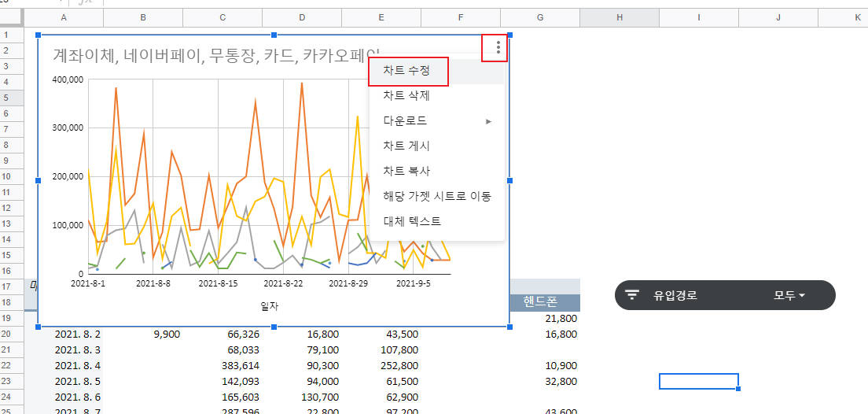Click cell containing 165,603
This screenshot has height=414, width=868.
(223, 397)
